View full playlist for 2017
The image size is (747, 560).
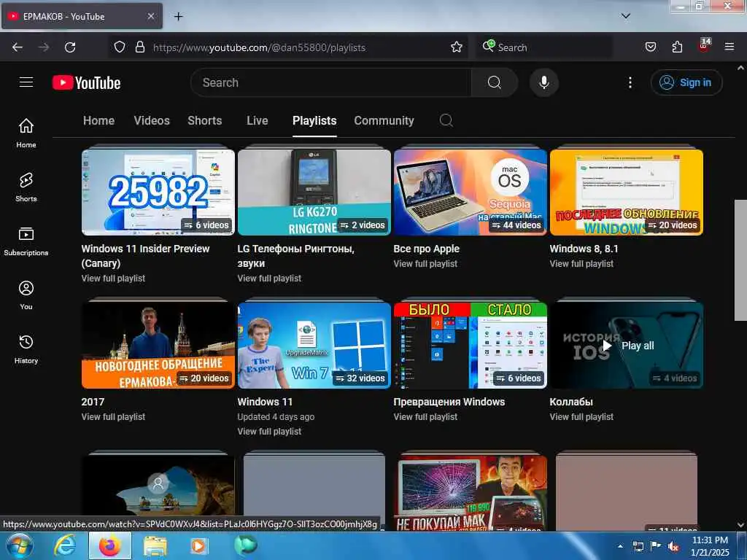(x=113, y=416)
